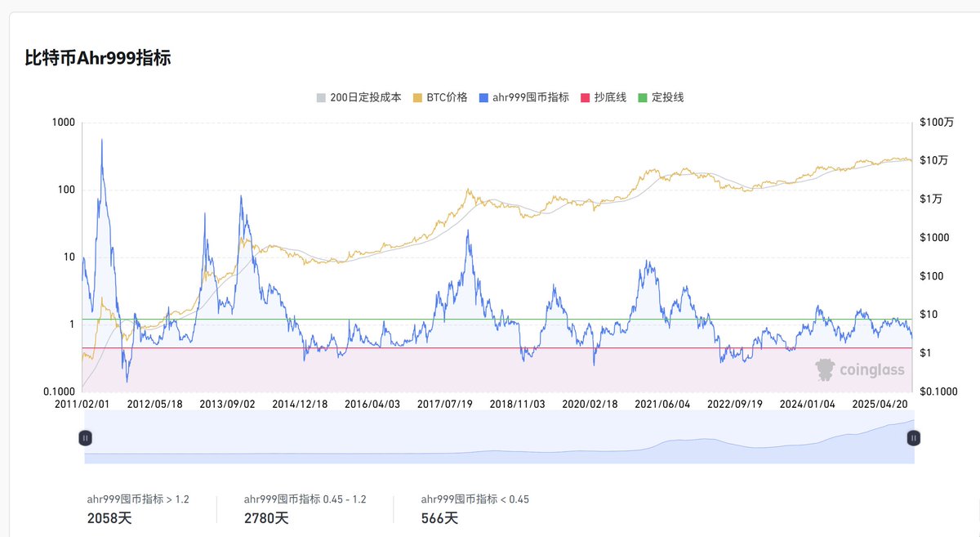The height and width of the screenshot is (537, 980).
Task: Click the ahr999囤币指标 0.45 - 1.2 label
Action: pos(305,499)
